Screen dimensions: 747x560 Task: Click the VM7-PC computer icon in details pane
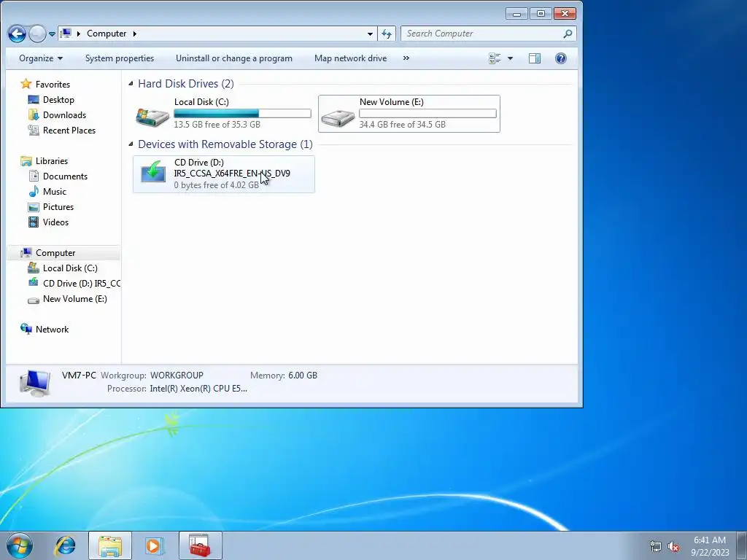click(x=35, y=382)
